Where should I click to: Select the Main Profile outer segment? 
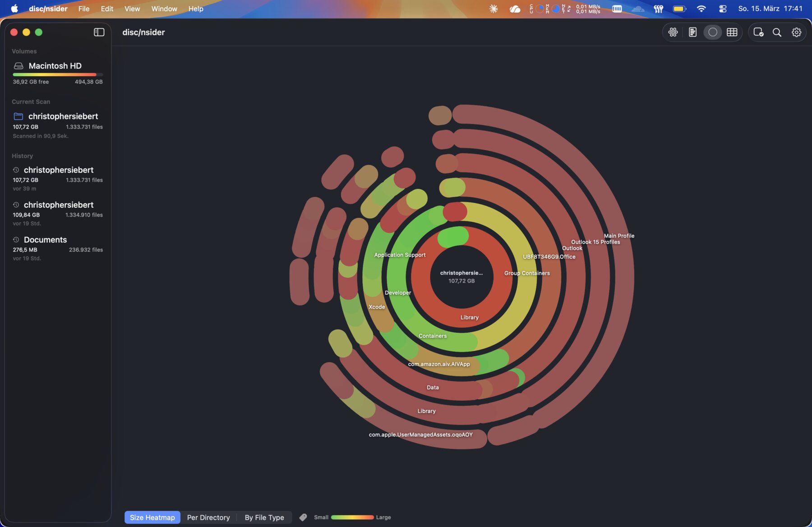(619, 236)
